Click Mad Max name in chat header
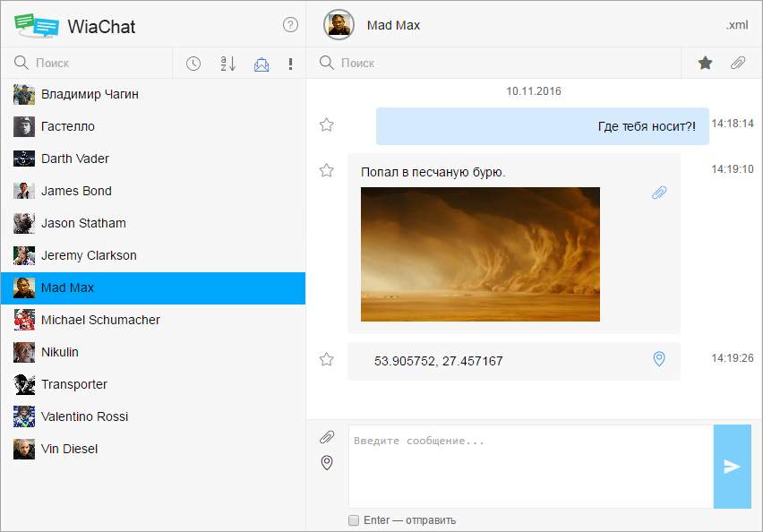 (x=393, y=25)
